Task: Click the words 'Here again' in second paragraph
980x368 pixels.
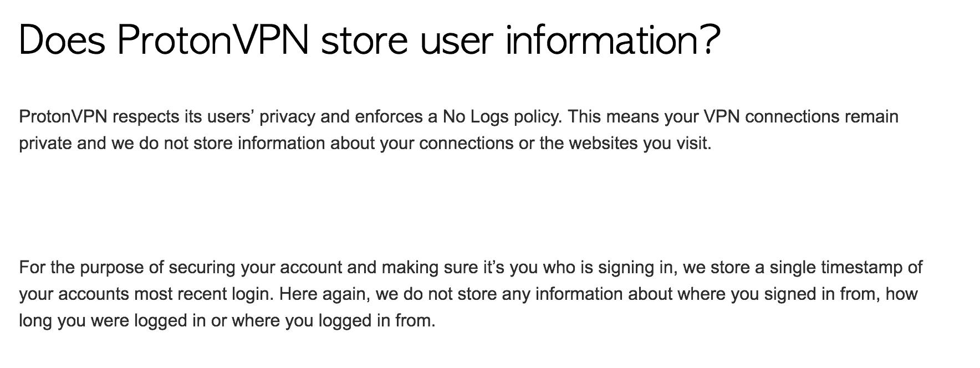Action: tap(325, 294)
